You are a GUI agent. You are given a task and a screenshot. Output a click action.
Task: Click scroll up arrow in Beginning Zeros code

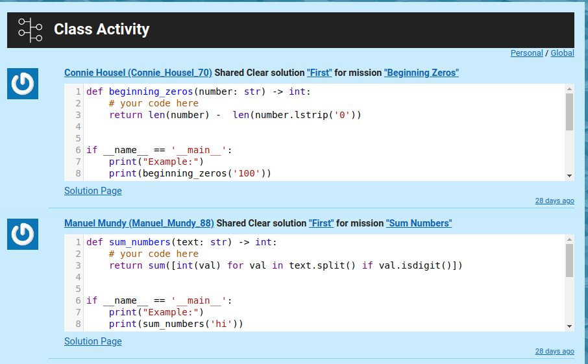[569, 90]
